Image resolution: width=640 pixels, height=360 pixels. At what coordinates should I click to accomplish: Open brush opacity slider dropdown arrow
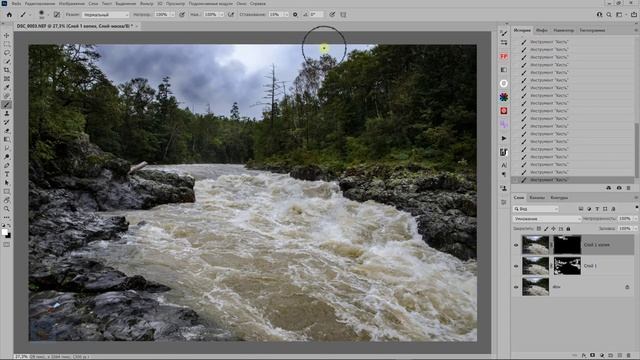click(x=172, y=15)
